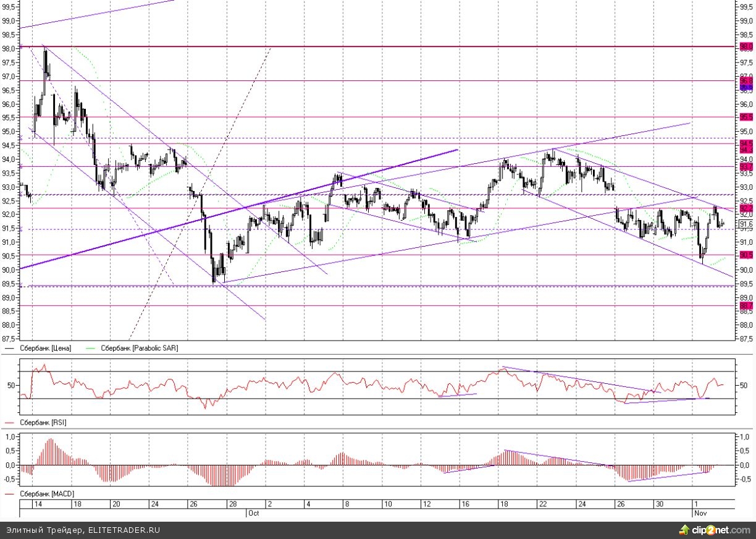Click the 95.5 price level tag
The image size is (756, 539).
[x=746, y=117]
